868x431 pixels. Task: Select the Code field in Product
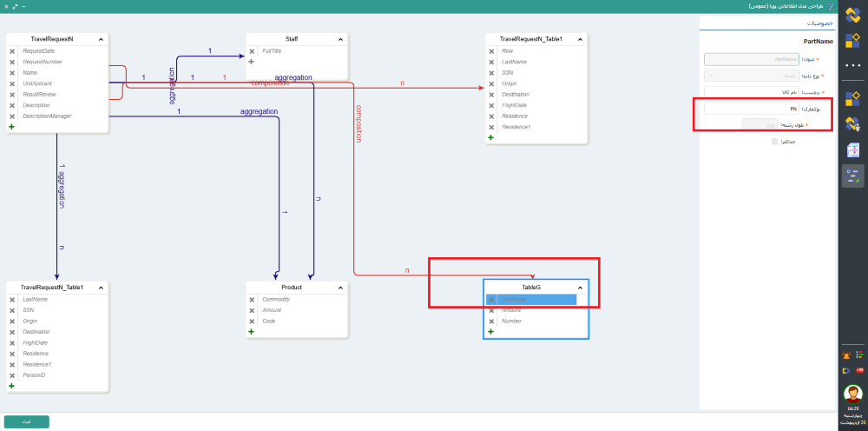tap(270, 321)
